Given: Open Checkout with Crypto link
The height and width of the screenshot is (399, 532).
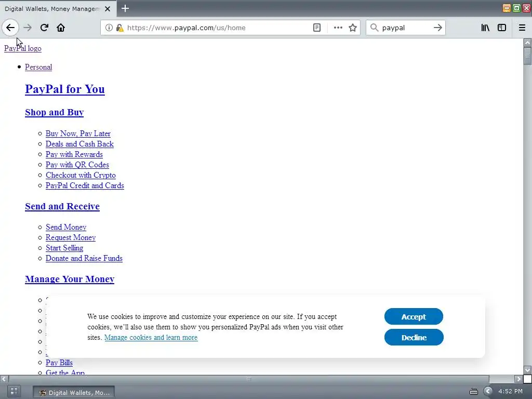Looking at the screenshot, I should [81, 175].
